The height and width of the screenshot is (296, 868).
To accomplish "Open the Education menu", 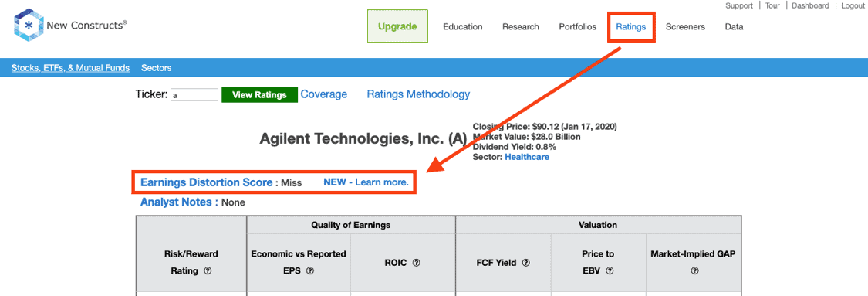I will tap(463, 26).
